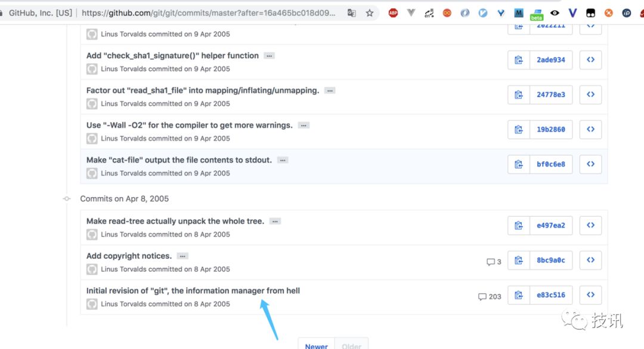Expand description of read-tree commit

(x=275, y=222)
